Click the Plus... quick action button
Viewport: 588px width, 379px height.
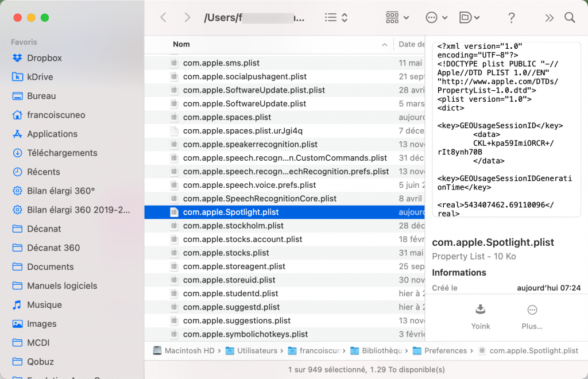tap(532, 316)
